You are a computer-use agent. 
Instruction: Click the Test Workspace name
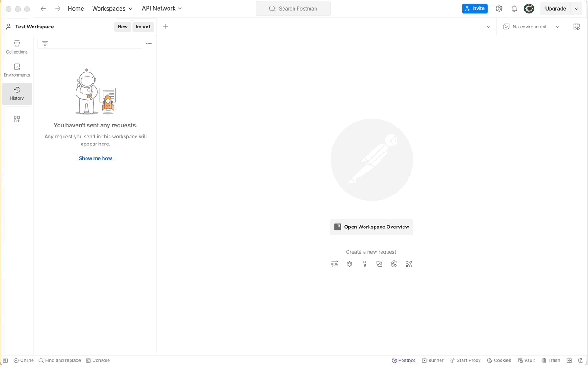(34, 27)
